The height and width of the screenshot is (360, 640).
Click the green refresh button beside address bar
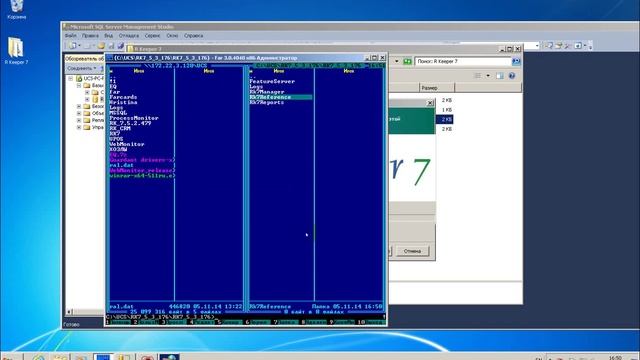[407, 61]
